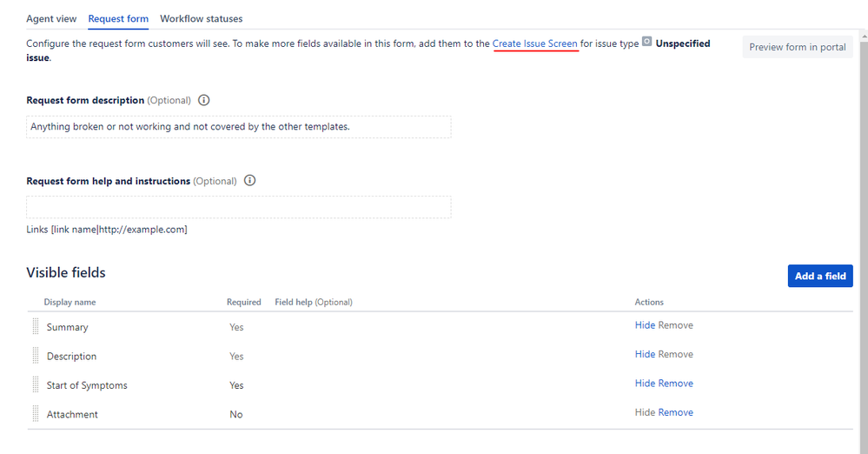Open Workflow statuses tab
868x454 pixels.
(202, 18)
